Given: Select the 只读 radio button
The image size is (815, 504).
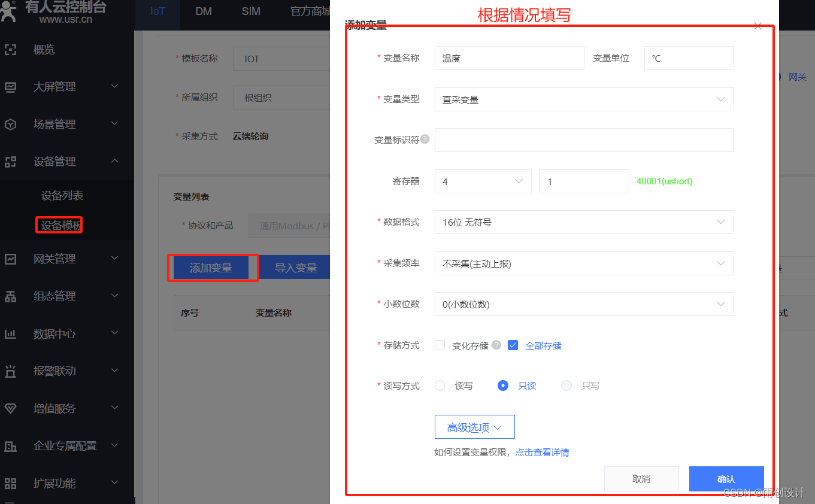Looking at the screenshot, I should [503, 385].
